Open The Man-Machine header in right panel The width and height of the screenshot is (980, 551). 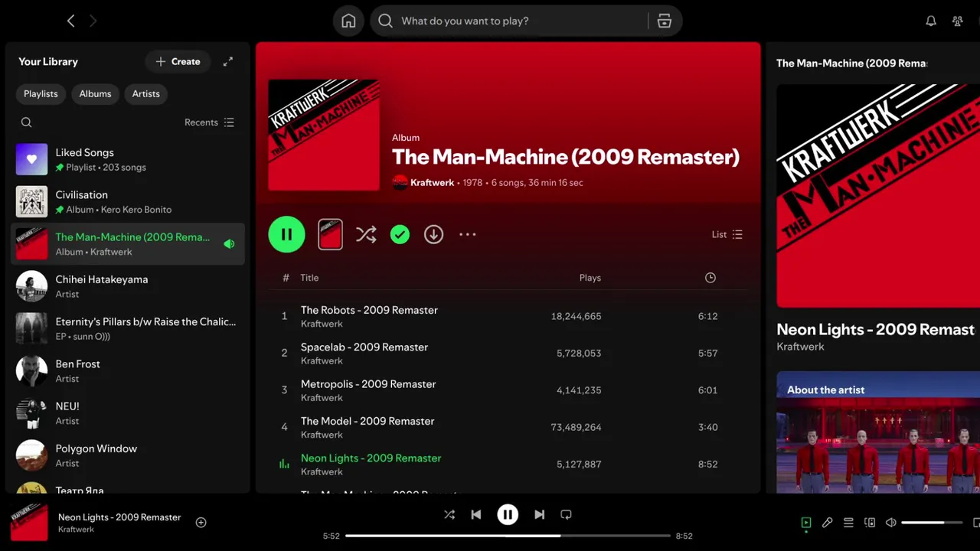pos(851,64)
